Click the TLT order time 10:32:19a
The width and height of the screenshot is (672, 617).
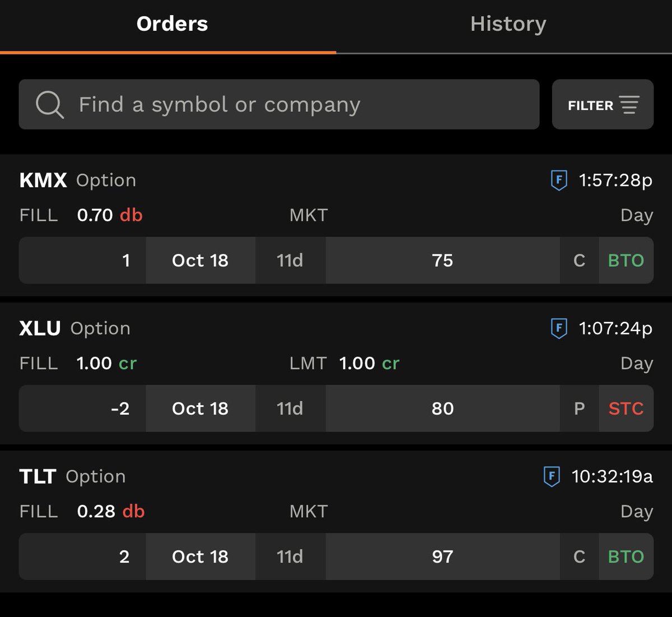tap(612, 476)
